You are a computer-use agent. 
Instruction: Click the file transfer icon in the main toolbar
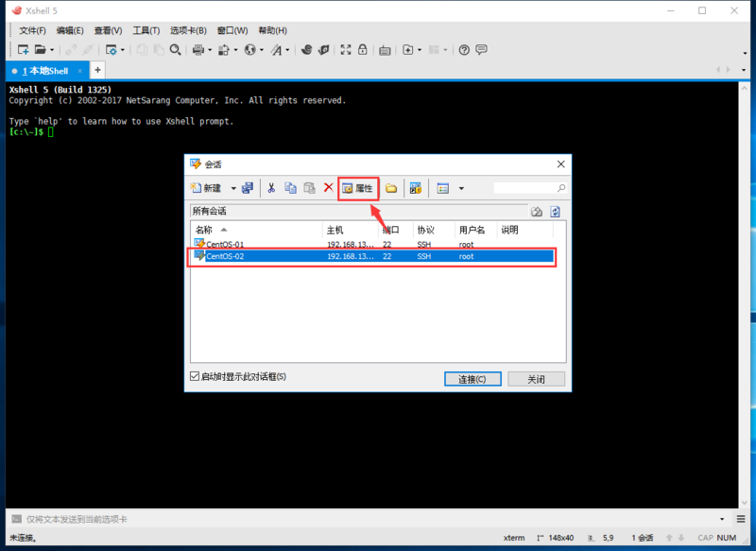pos(224,50)
